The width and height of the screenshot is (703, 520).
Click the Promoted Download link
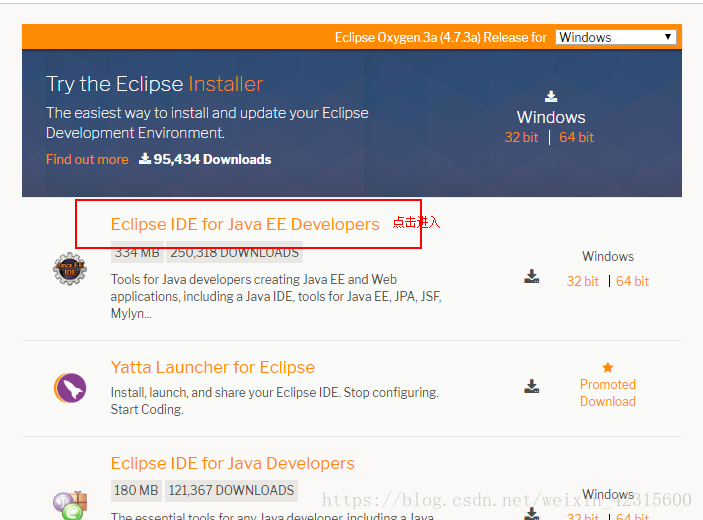608,393
